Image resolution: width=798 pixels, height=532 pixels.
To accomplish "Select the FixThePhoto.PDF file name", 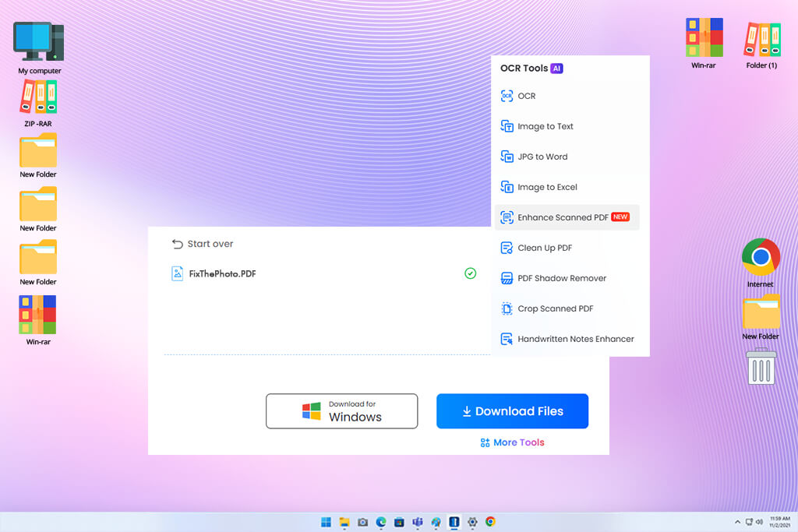I will 222,273.
